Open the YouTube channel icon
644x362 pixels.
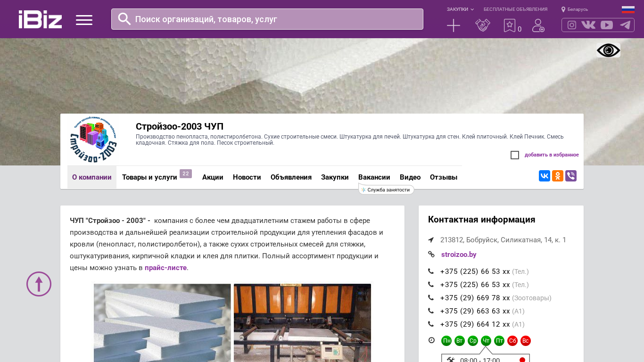607,25
